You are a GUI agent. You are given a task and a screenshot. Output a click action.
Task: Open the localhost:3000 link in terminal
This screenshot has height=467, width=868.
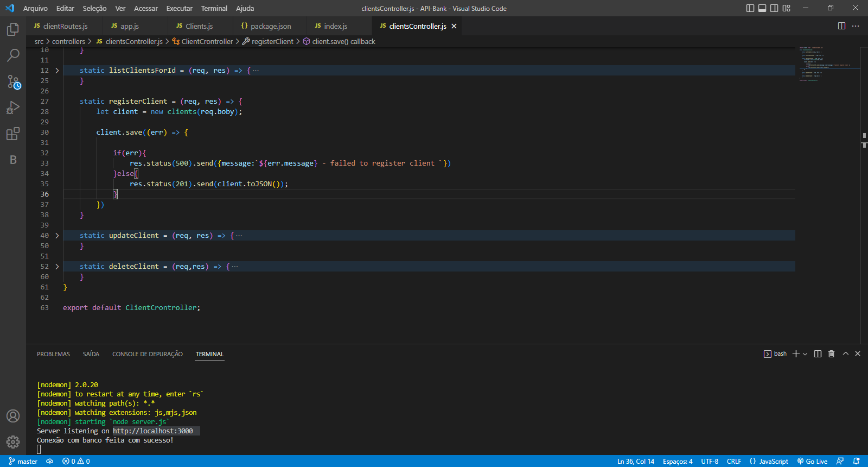pyautogui.click(x=153, y=431)
